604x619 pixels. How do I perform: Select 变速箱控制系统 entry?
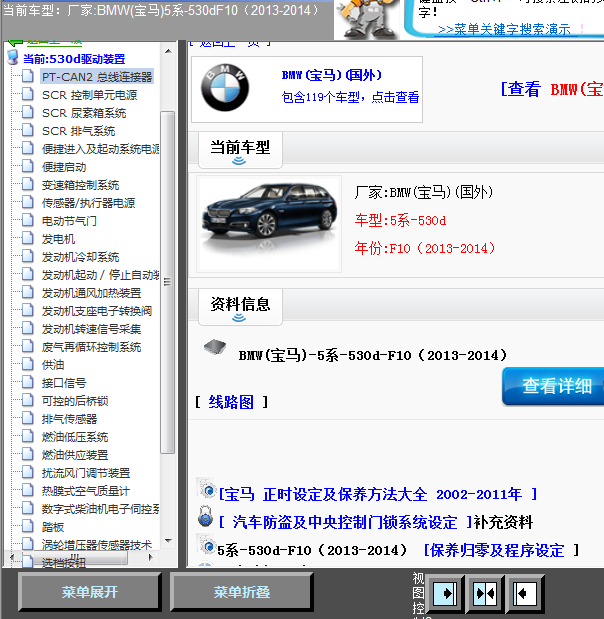pos(81,185)
